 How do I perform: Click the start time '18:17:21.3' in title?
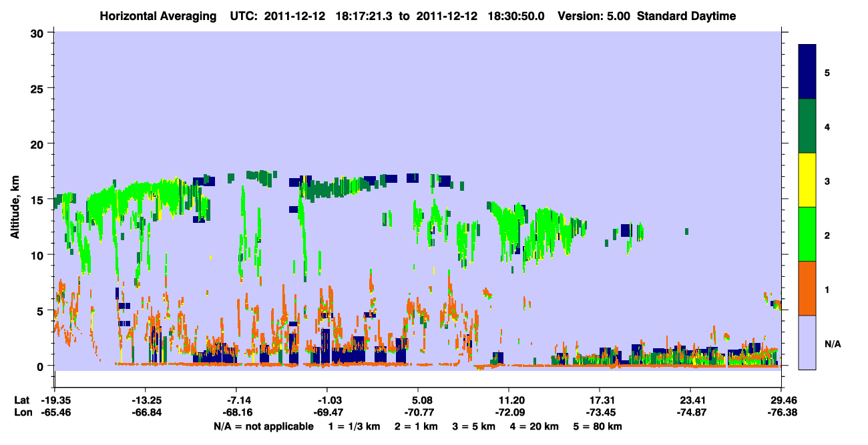364,16
